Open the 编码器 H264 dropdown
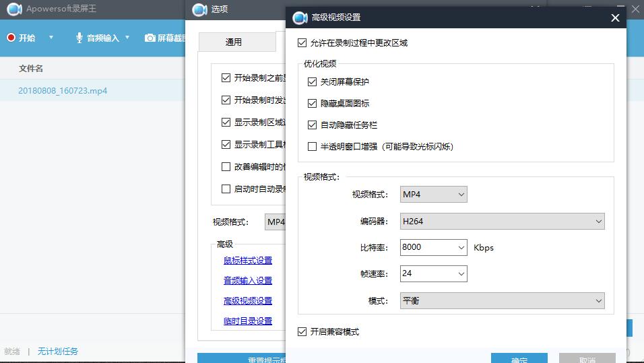644x363 pixels. [x=502, y=222]
